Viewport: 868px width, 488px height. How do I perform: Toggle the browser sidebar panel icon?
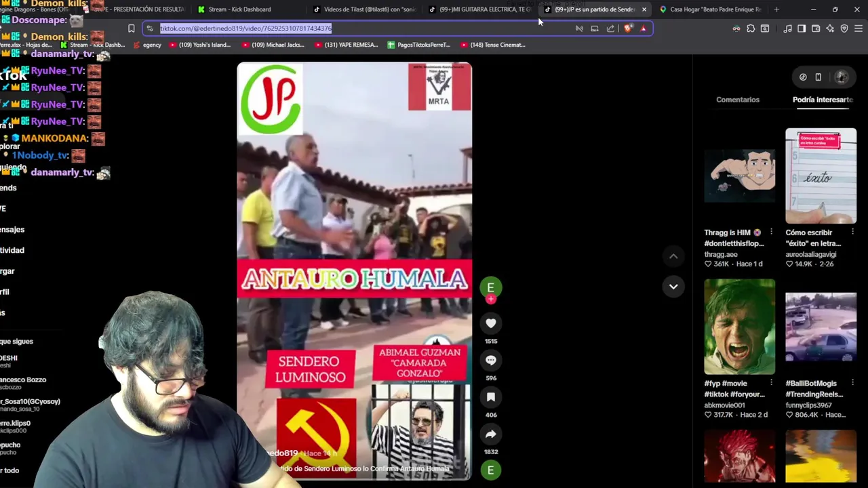point(802,28)
